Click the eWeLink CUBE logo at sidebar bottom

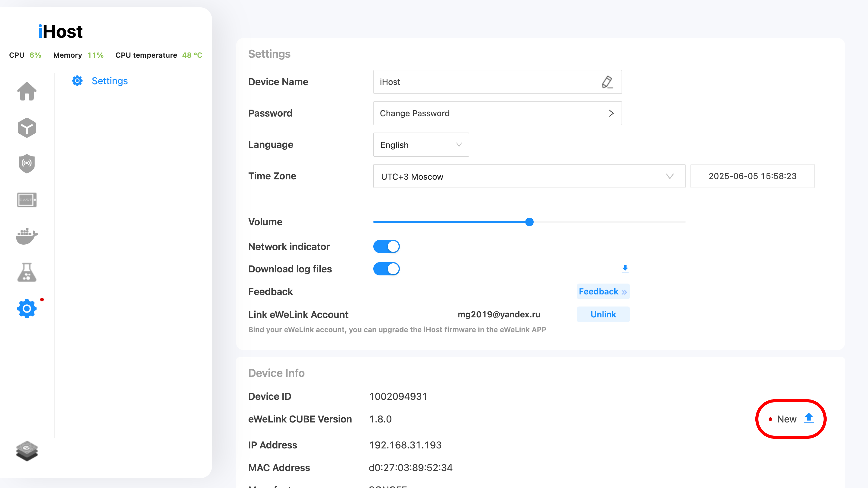pos(27,451)
